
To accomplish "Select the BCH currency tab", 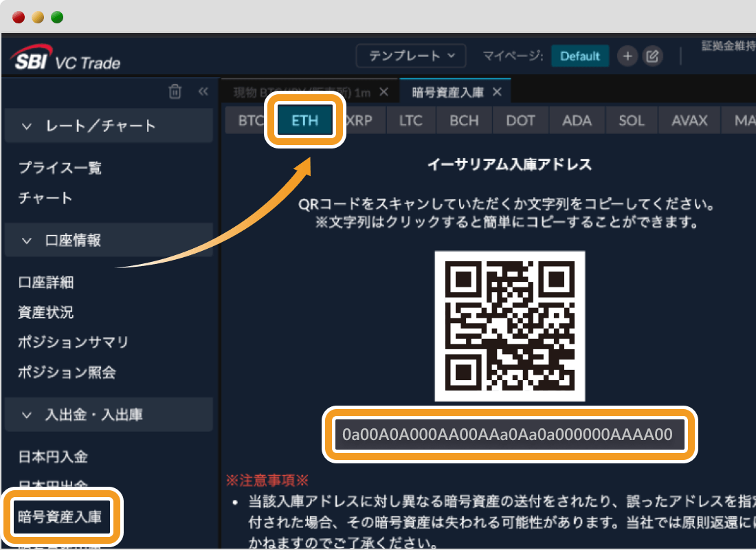I will pyautogui.click(x=464, y=120).
